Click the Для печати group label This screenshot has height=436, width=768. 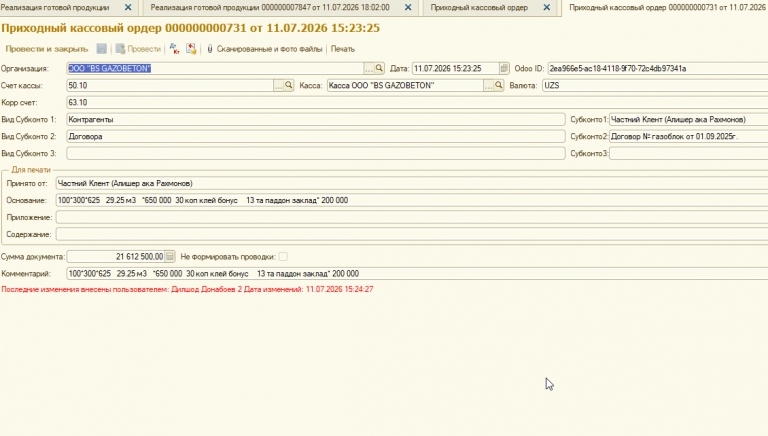[31, 170]
